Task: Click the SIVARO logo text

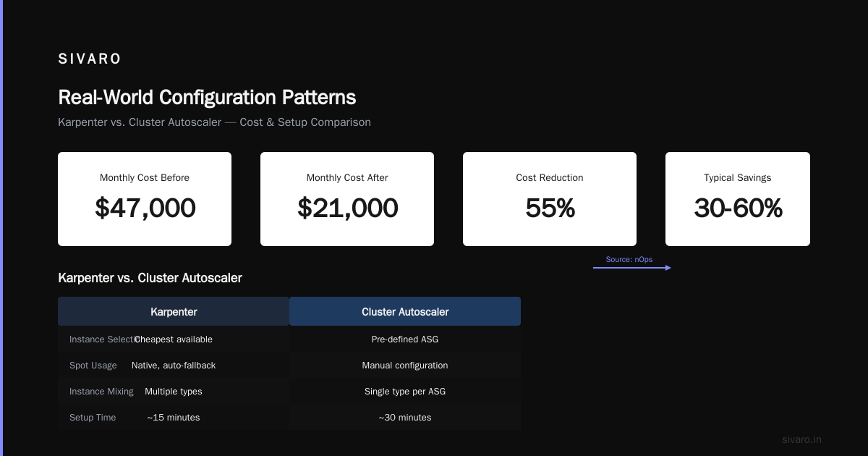Action: coord(90,59)
